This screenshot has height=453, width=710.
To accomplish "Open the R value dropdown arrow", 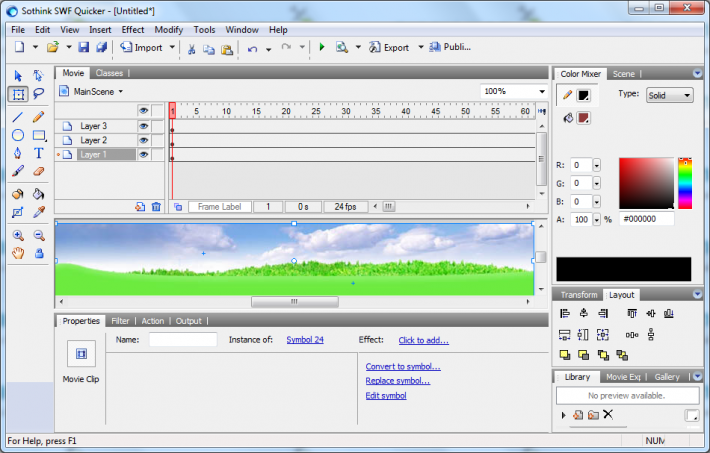I will [x=596, y=166].
